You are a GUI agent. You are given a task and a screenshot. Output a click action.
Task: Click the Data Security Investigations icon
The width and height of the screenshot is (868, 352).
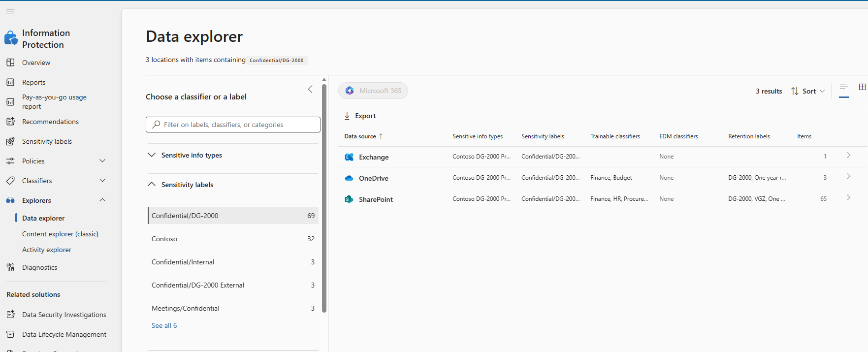(x=10, y=315)
